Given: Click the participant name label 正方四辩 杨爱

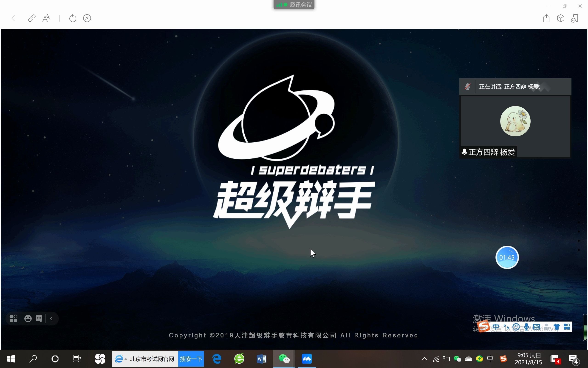Looking at the screenshot, I should click(488, 152).
